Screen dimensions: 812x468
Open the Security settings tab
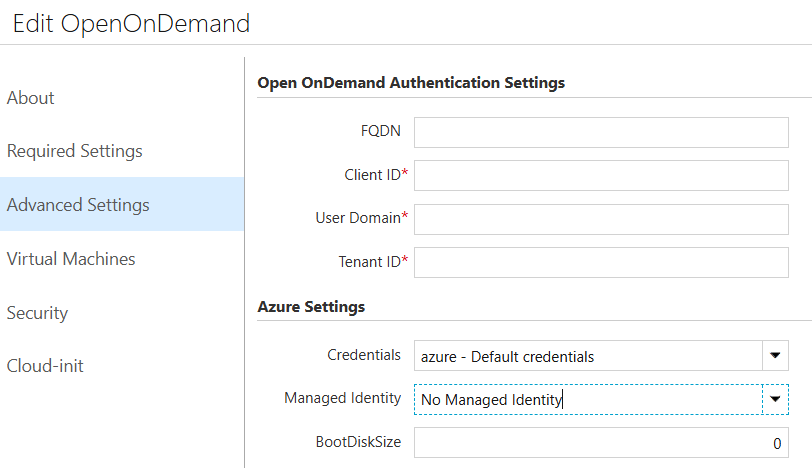tap(37, 313)
